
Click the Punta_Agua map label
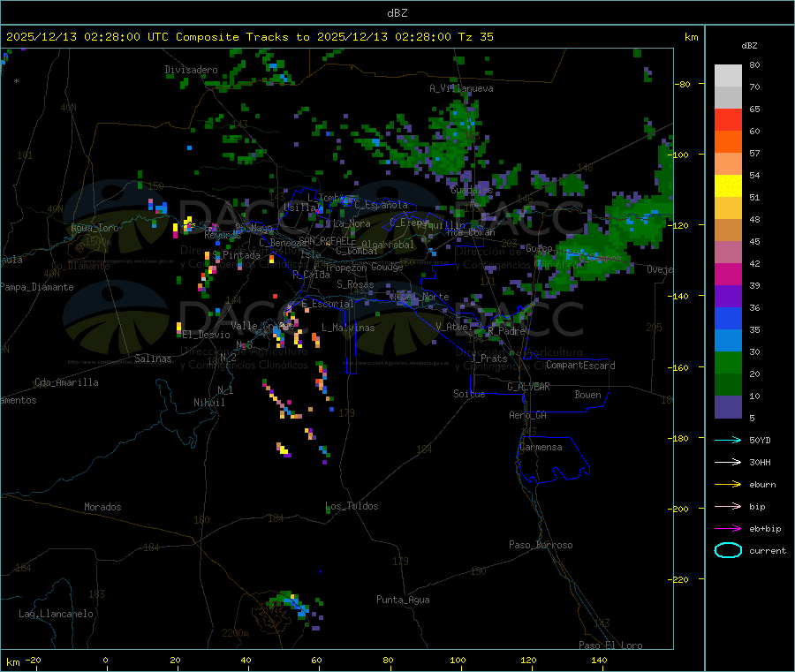(x=403, y=600)
